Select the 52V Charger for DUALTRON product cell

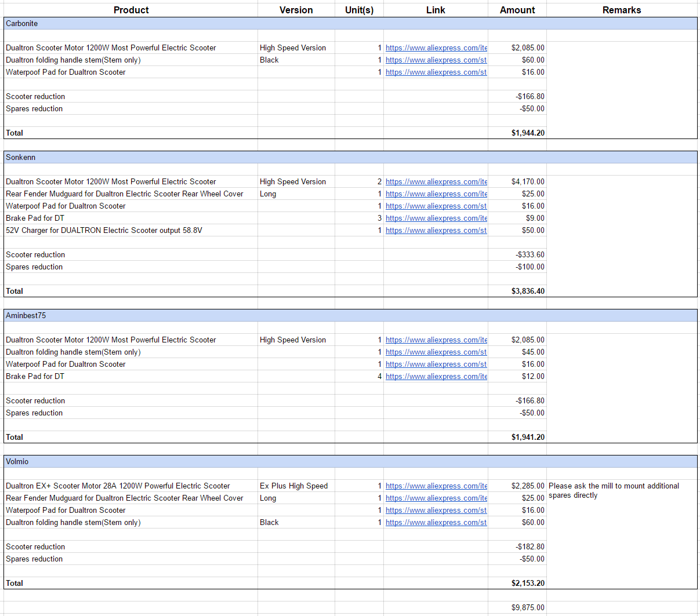point(131,230)
